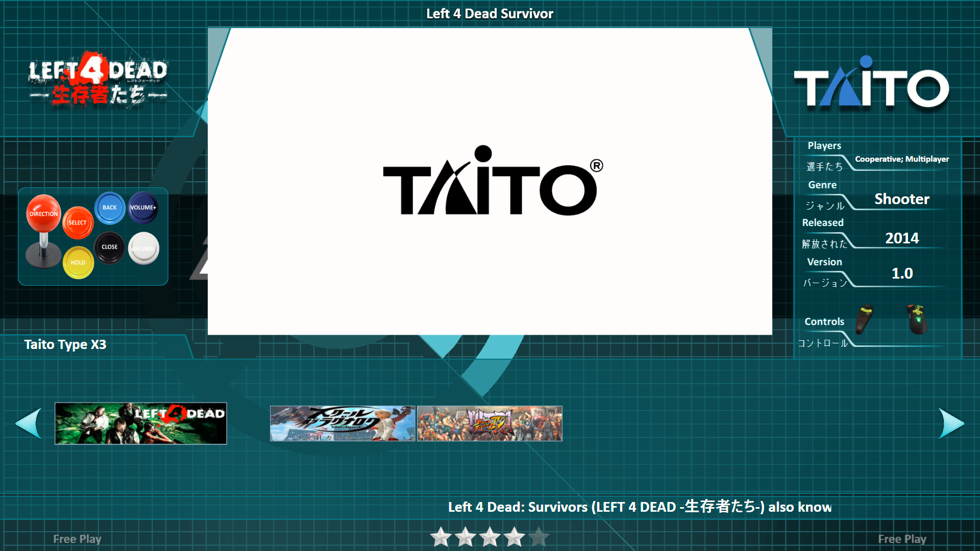This screenshot has height=551, width=980.
Task: Click the dark blue Volume+ button
Action: (x=143, y=208)
